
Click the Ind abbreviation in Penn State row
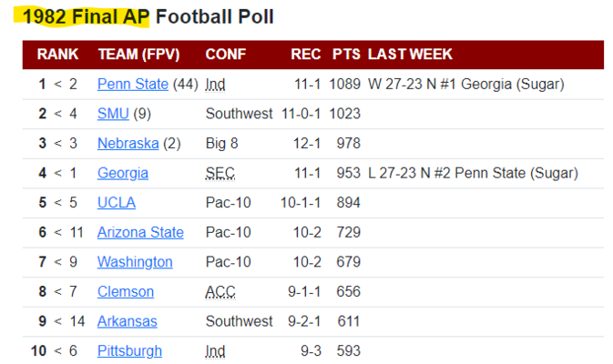[215, 85]
